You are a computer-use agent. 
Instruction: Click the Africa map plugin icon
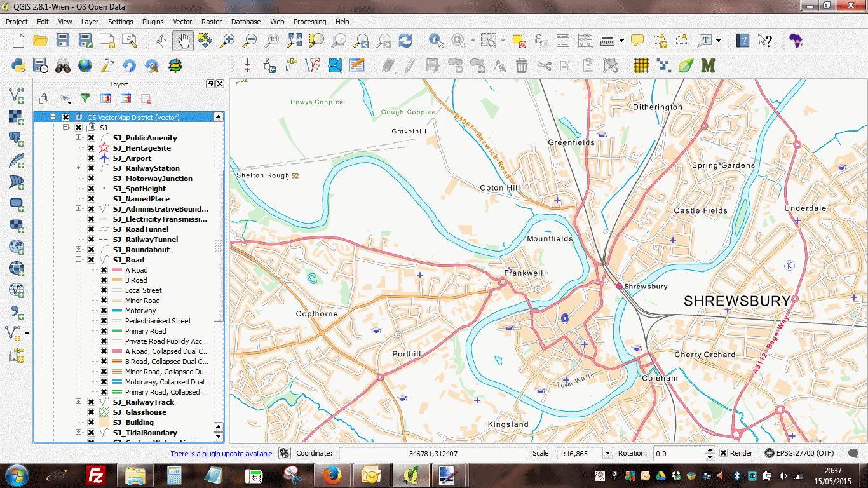(x=796, y=41)
